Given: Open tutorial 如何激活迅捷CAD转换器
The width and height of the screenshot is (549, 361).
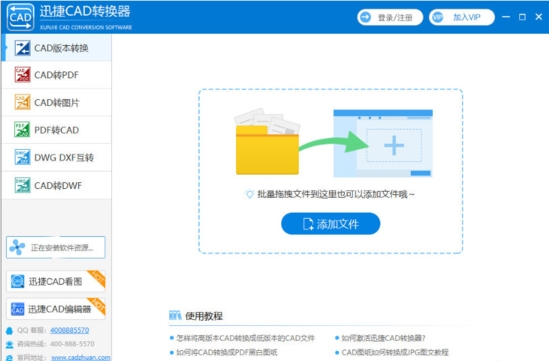Looking at the screenshot, I should tap(383, 338).
